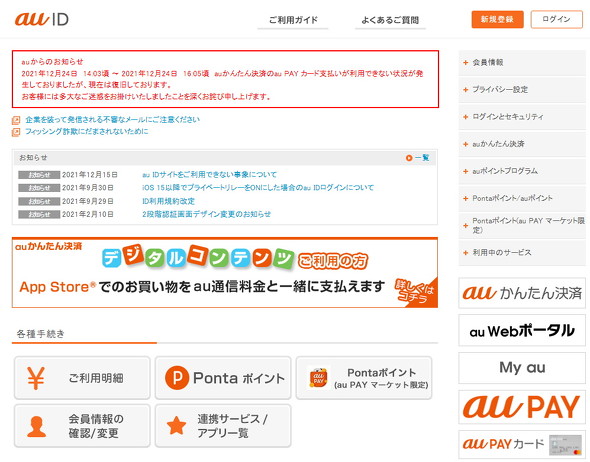Click the orange person silhouette icon
590x462 pixels.
tap(36, 427)
